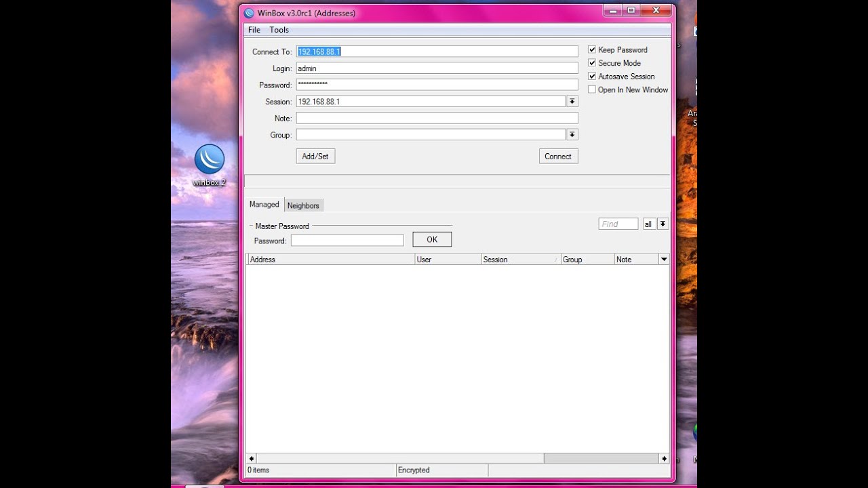Enable Open In New Window checkbox

pyautogui.click(x=592, y=89)
